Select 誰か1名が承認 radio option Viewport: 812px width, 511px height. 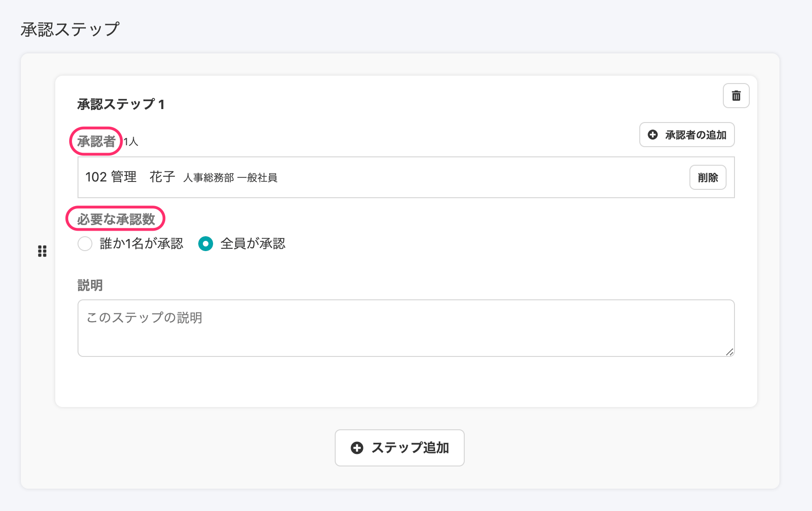85,244
